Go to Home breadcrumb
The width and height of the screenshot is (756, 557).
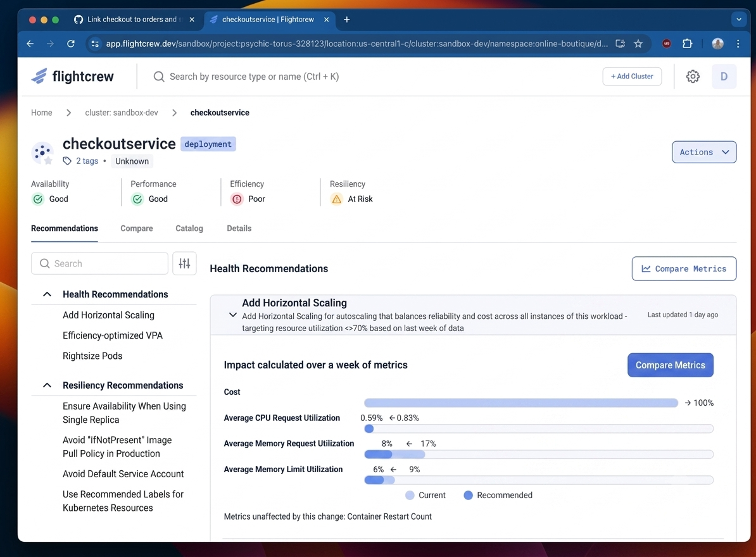click(x=41, y=113)
